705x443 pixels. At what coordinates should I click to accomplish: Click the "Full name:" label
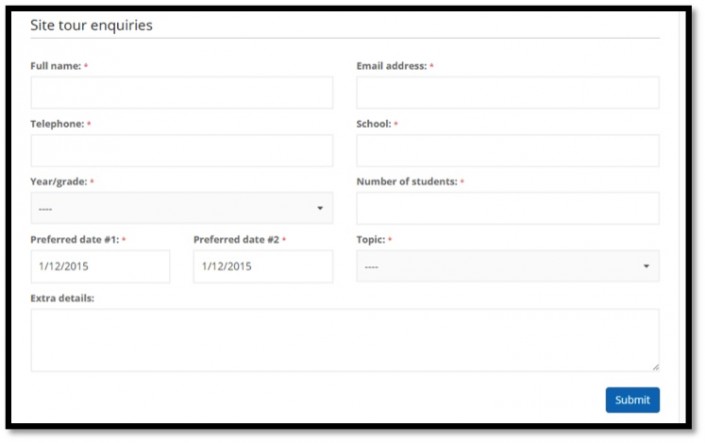[x=56, y=66]
